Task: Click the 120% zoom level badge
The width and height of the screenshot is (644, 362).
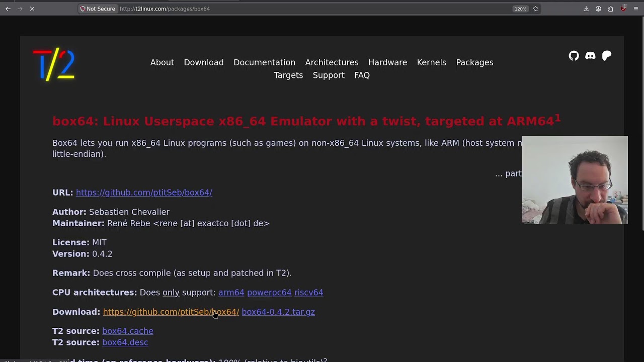Action: pos(520,9)
